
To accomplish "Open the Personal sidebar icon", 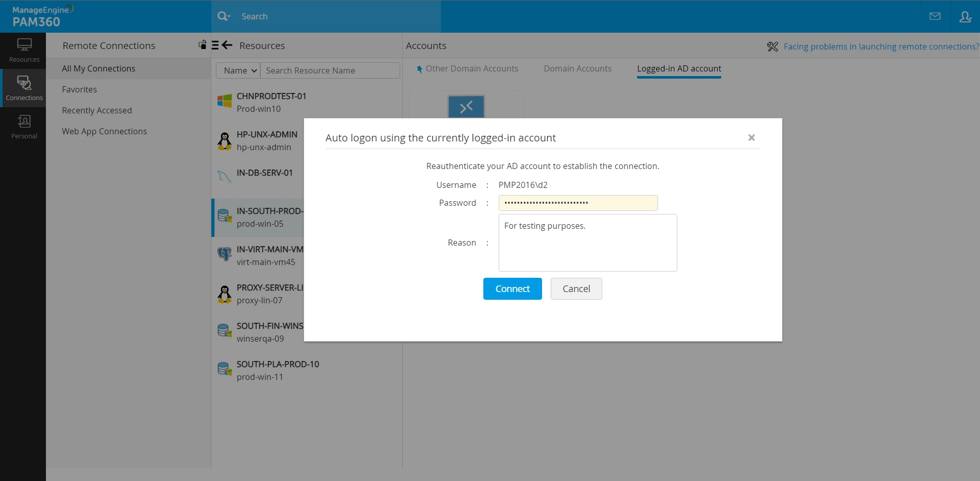I will pyautogui.click(x=24, y=127).
